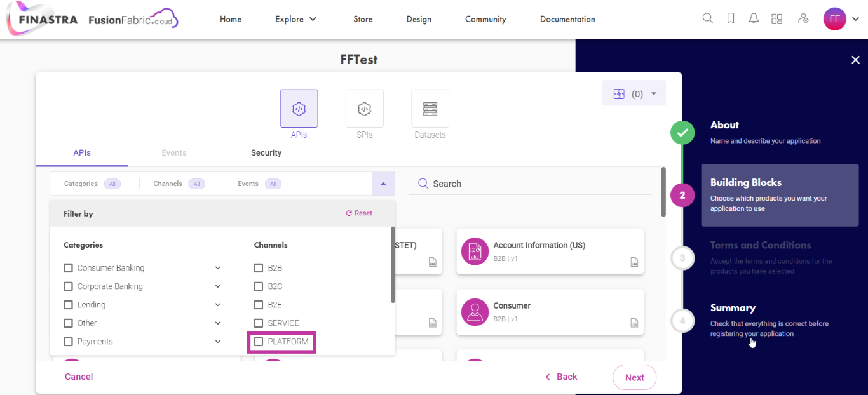Viewport: 868px width, 395px height.
Task: Check the Corporate Banking category checkbox
Action: 69,286
